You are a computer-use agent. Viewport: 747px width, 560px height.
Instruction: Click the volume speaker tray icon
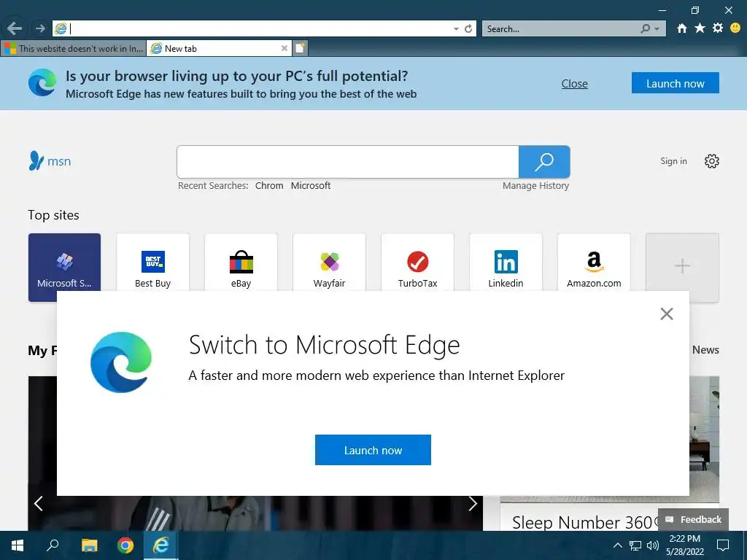(x=653, y=545)
